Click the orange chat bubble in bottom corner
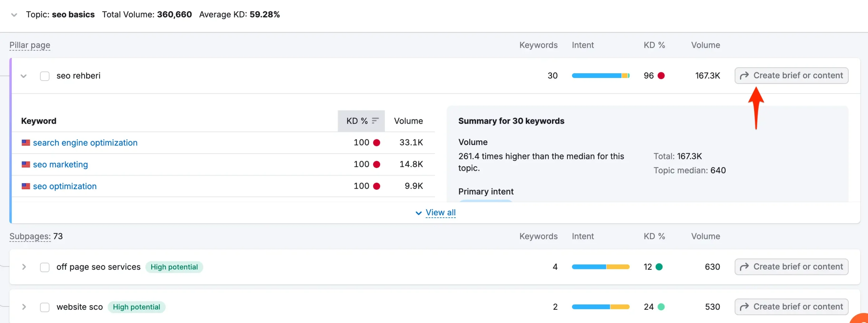This screenshot has height=323, width=868. pyautogui.click(x=861, y=319)
